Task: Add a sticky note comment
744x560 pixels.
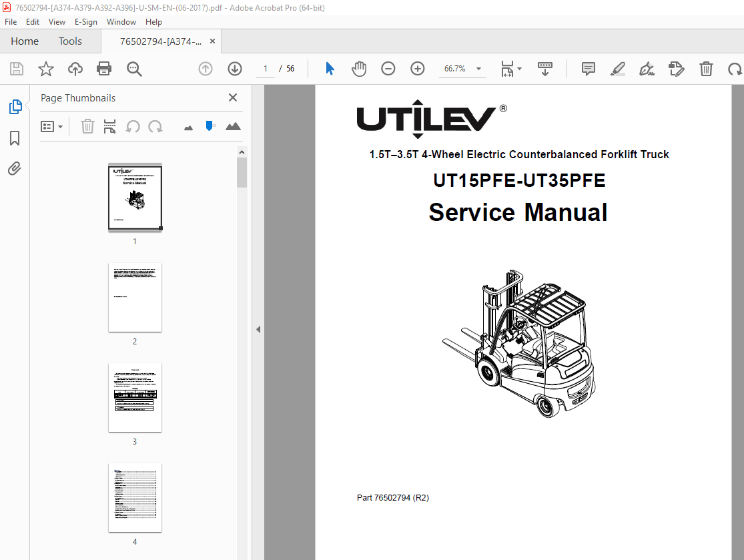Action: tap(588, 68)
